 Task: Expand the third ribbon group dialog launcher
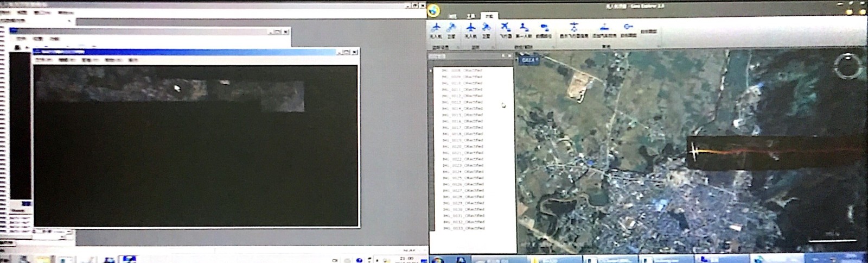point(553,47)
